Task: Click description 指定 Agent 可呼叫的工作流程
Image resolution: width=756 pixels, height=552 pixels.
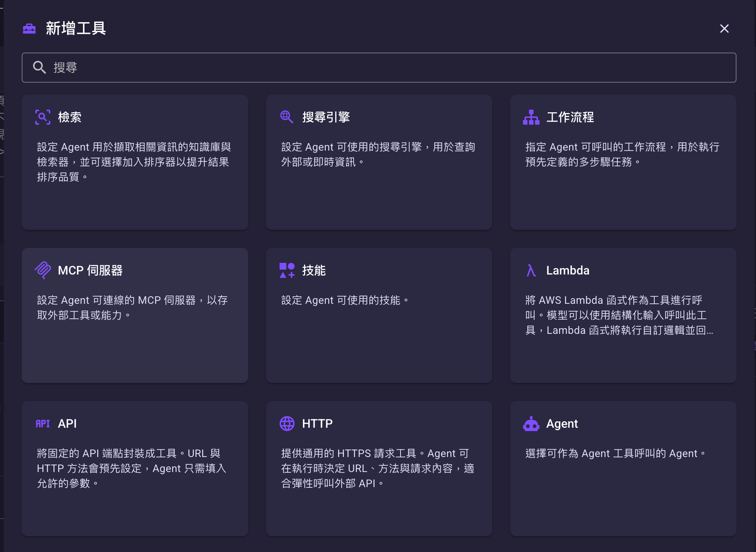Action: pos(622,154)
